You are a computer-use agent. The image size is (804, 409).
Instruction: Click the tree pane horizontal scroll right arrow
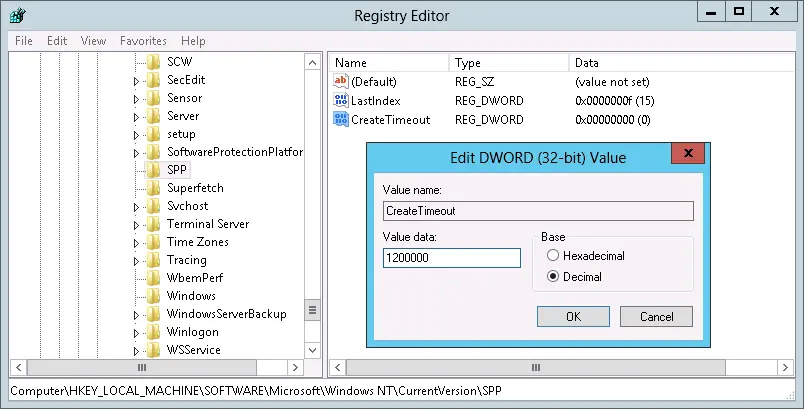coord(295,367)
